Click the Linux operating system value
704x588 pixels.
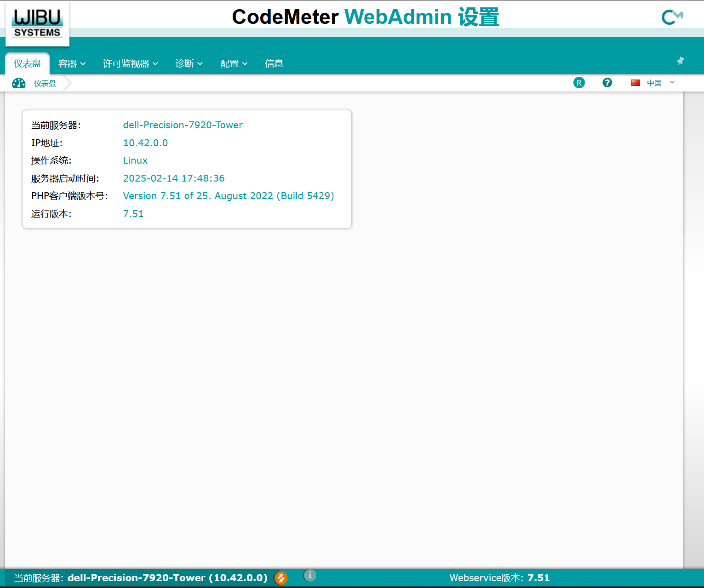click(135, 160)
